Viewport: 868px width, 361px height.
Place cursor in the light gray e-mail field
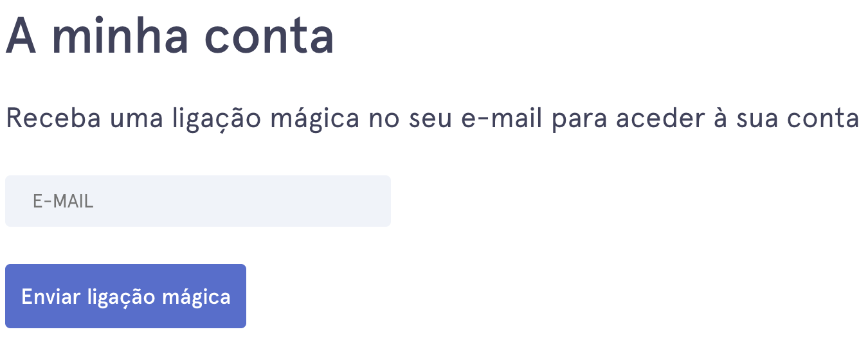pyautogui.click(x=197, y=201)
